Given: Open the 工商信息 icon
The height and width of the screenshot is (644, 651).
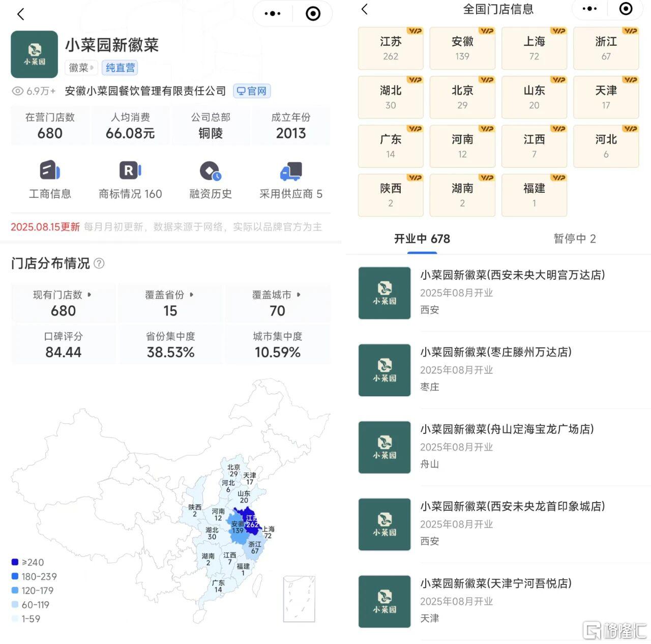Looking at the screenshot, I should pos(50,170).
